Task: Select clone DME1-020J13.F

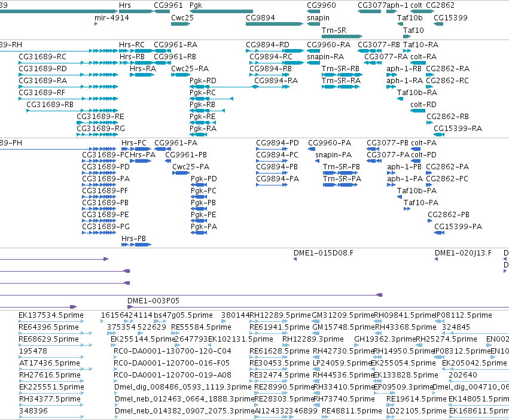Action: coord(463,253)
